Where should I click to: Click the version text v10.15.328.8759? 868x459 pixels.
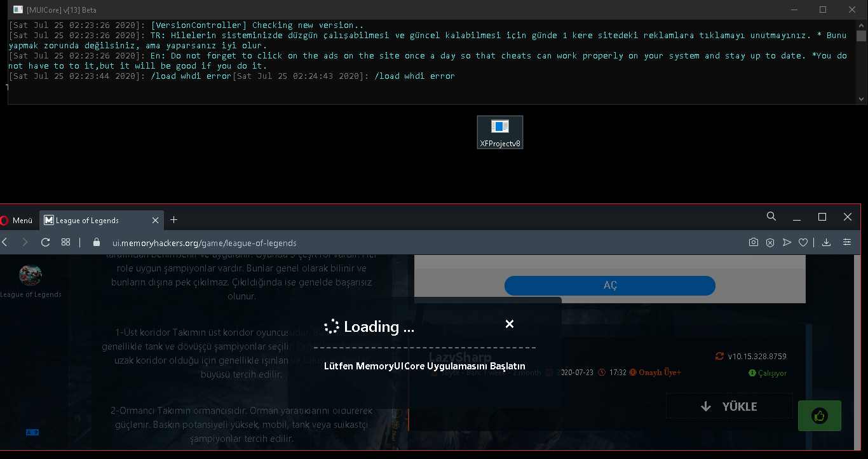pos(757,356)
